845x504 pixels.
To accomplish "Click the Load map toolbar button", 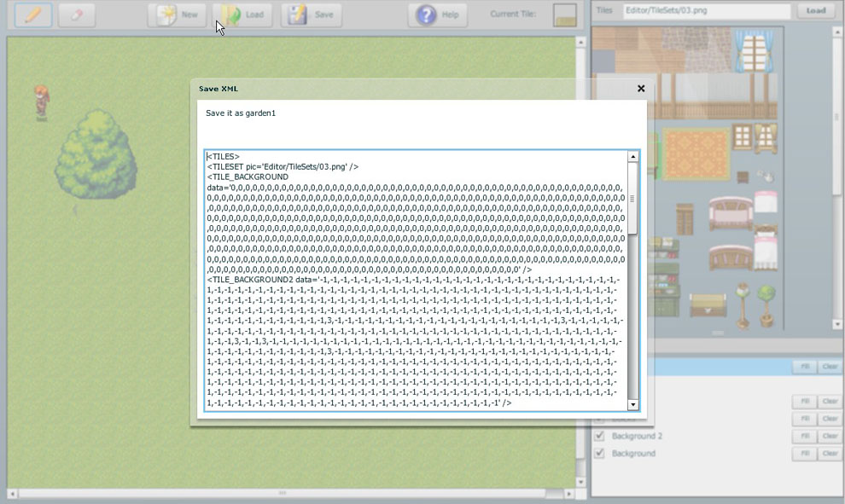I will tap(243, 15).
